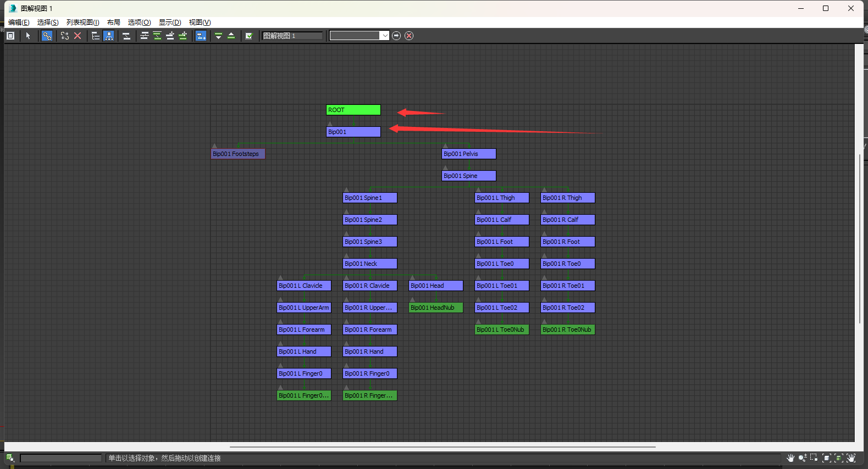This screenshot has height=469, width=868.
Task: Open Schematic View Preferences
Action: coord(249,36)
